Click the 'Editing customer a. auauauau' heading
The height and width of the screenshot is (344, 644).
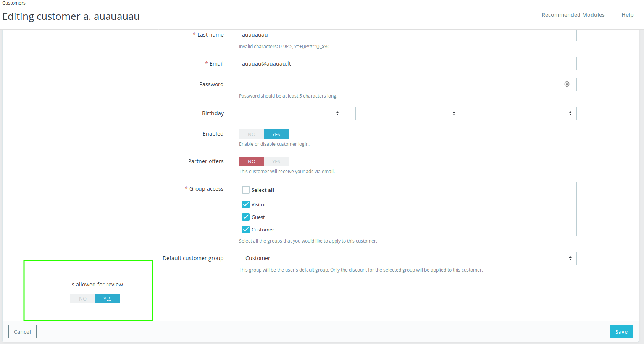(x=71, y=16)
